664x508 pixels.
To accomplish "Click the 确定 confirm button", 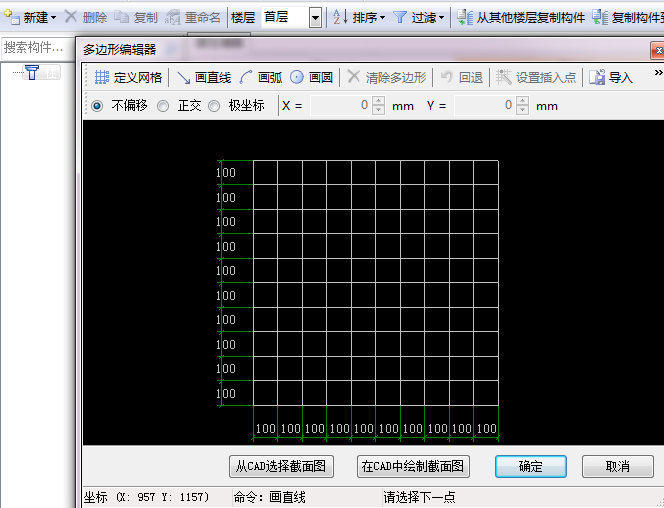I will 531,467.
